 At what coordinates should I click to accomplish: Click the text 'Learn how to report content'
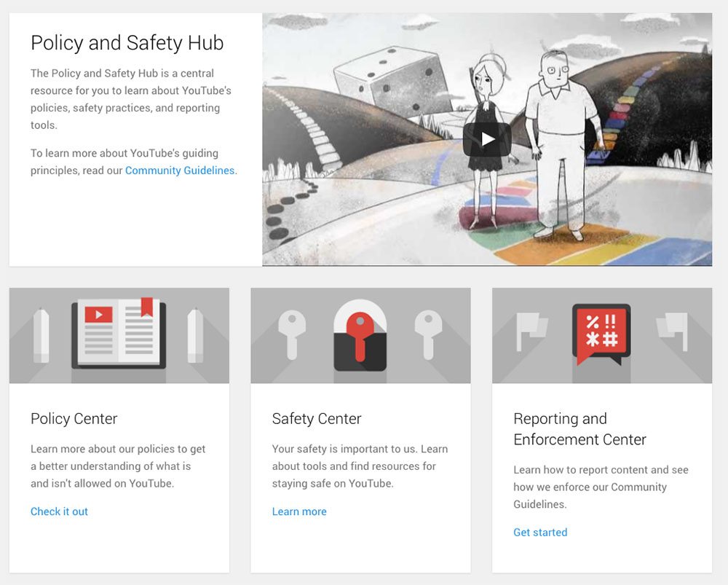[x=580, y=470]
